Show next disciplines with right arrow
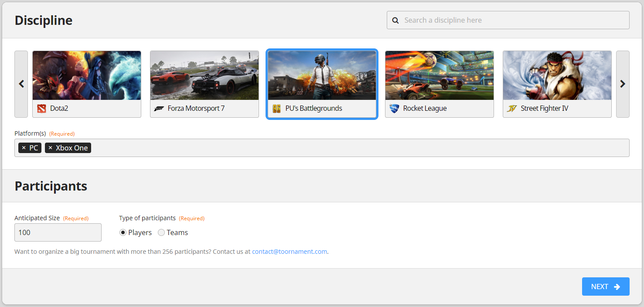 [x=623, y=84]
